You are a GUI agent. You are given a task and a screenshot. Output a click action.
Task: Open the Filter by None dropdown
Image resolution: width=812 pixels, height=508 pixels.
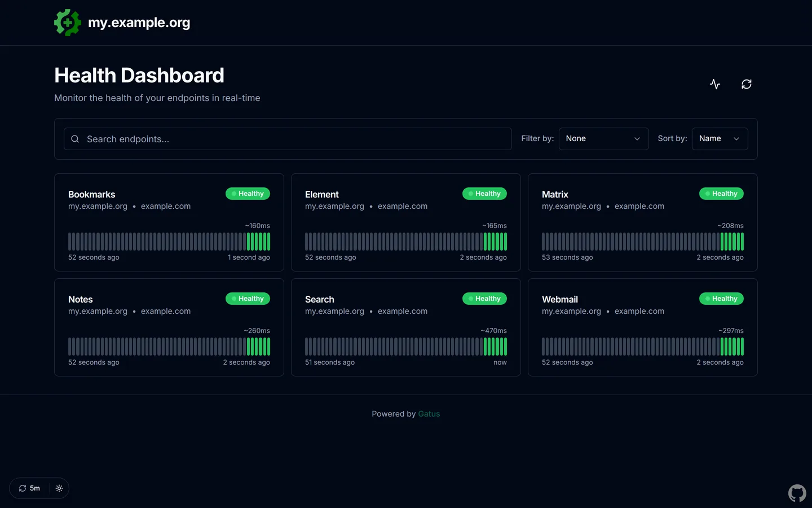click(603, 139)
